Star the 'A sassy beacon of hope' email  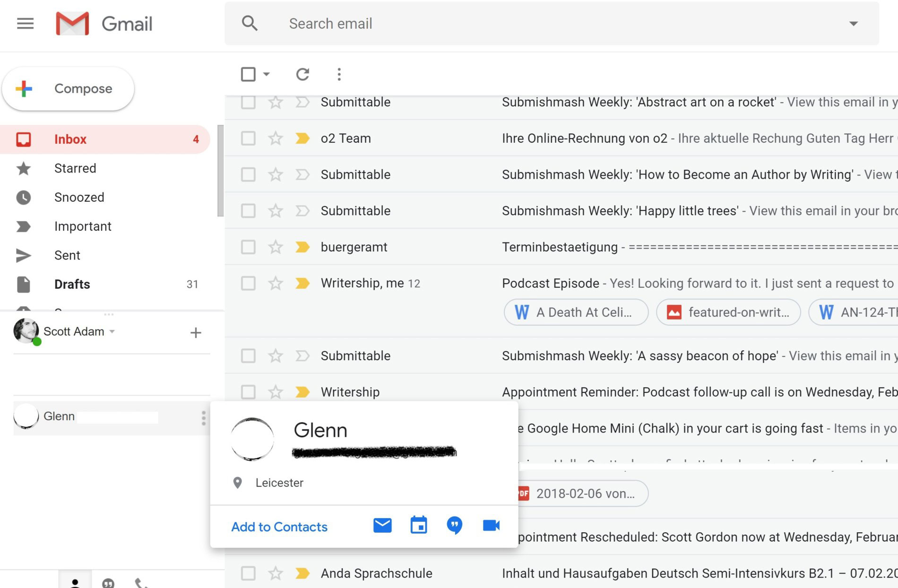pos(276,355)
